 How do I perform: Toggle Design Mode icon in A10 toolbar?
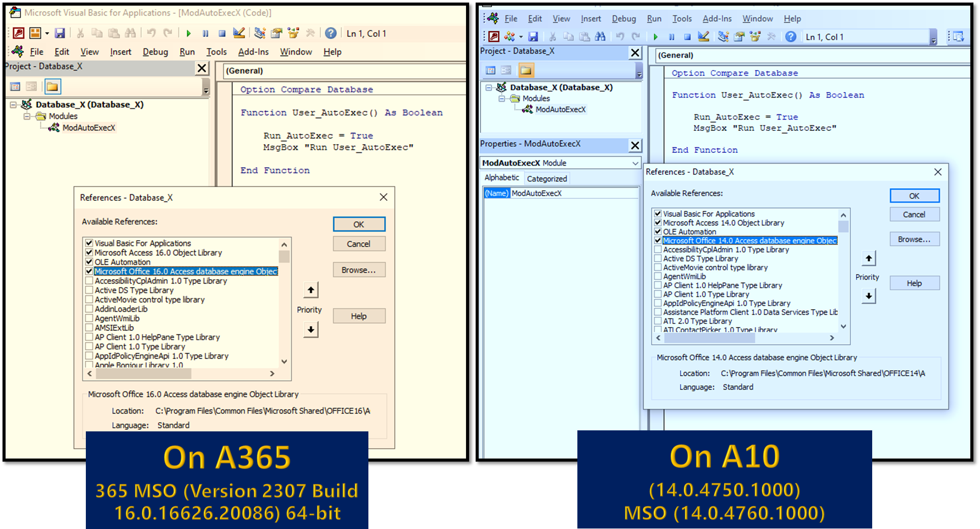[x=704, y=36]
